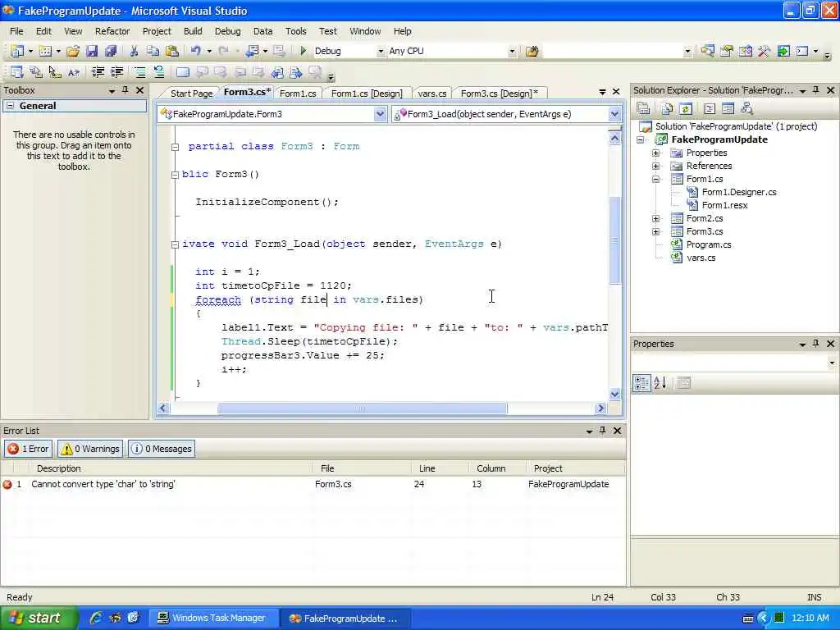Viewport: 840px width, 630px height.
Task: Switch to the Start Page tab
Action: pos(191,94)
